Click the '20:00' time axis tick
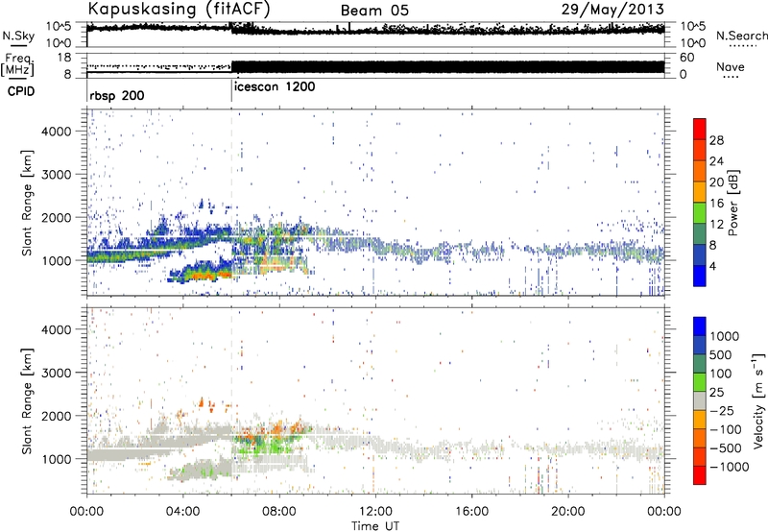This screenshot has height=532, width=768. [568, 512]
